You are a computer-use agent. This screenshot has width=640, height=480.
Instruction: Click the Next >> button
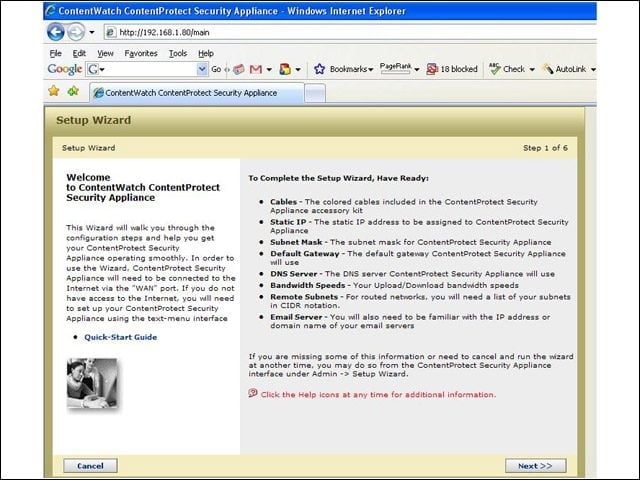tap(536, 466)
